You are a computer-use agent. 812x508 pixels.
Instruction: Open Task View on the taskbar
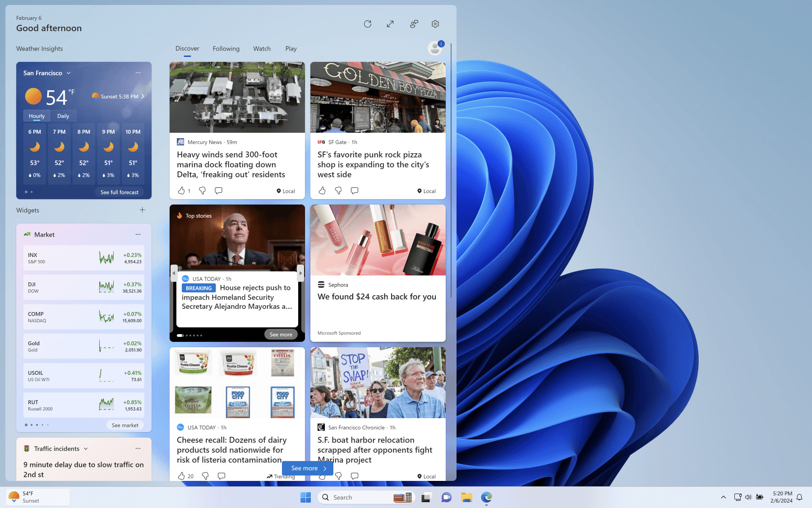pyautogui.click(x=426, y=497)
